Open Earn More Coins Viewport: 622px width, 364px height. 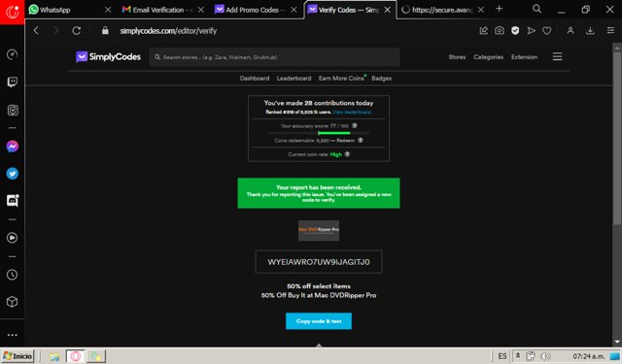(341, 79)
